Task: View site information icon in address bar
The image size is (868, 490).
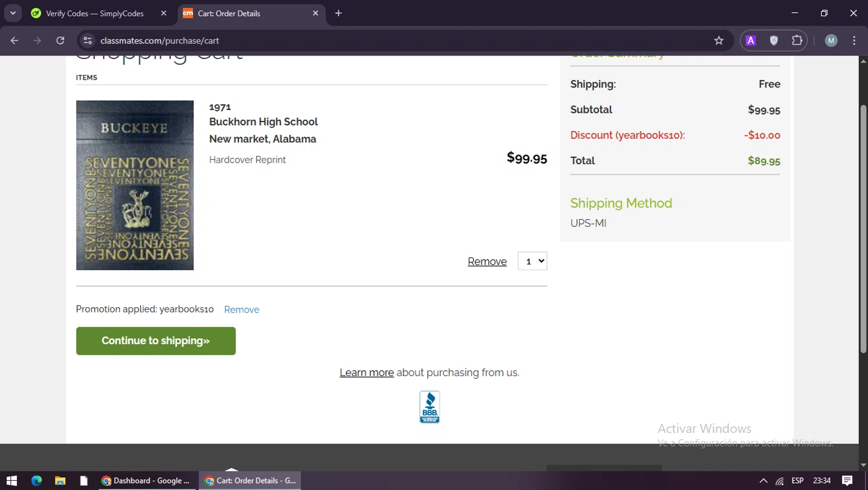Action: pyautogui.click(x=88, y=40)
